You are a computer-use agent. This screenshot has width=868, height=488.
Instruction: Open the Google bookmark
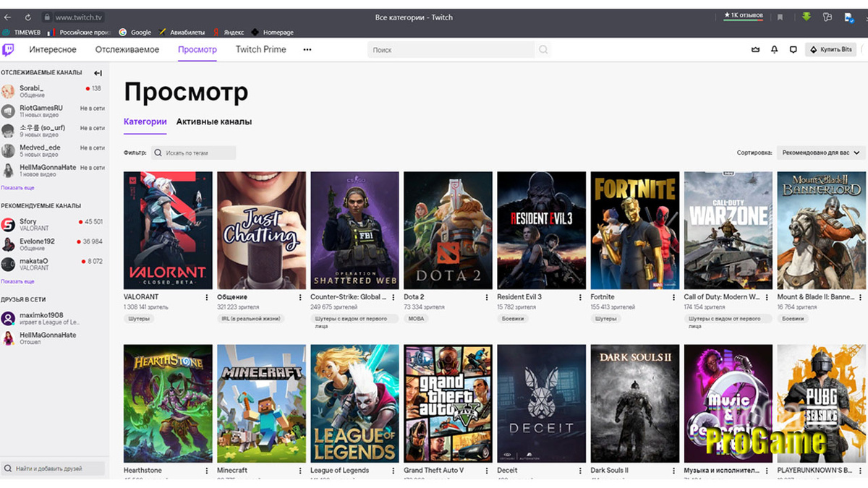135,33
